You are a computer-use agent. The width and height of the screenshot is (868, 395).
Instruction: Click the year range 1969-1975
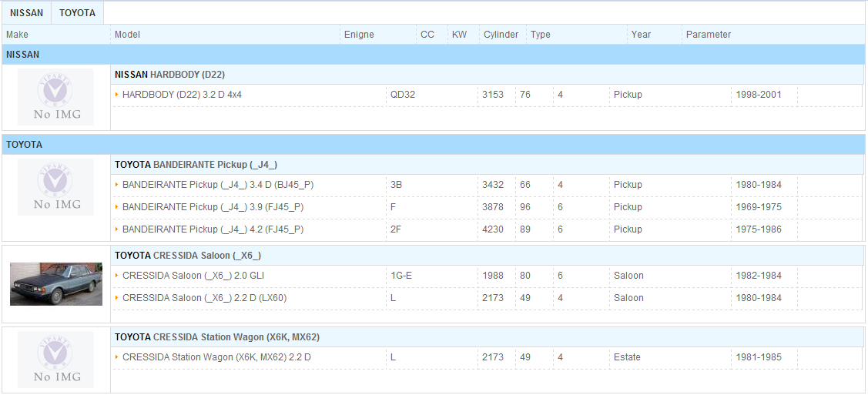759,207
